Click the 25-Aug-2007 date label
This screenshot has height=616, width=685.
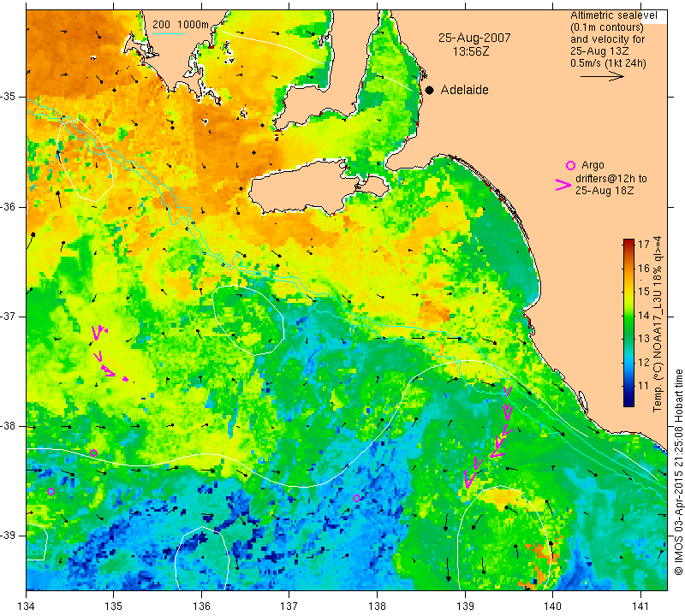474,38
